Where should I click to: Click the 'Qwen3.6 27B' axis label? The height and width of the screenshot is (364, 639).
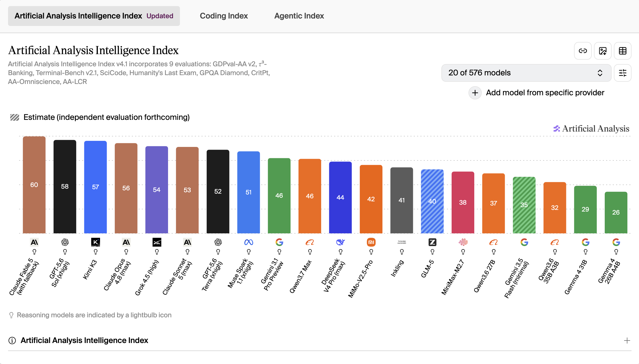(485, 276)
